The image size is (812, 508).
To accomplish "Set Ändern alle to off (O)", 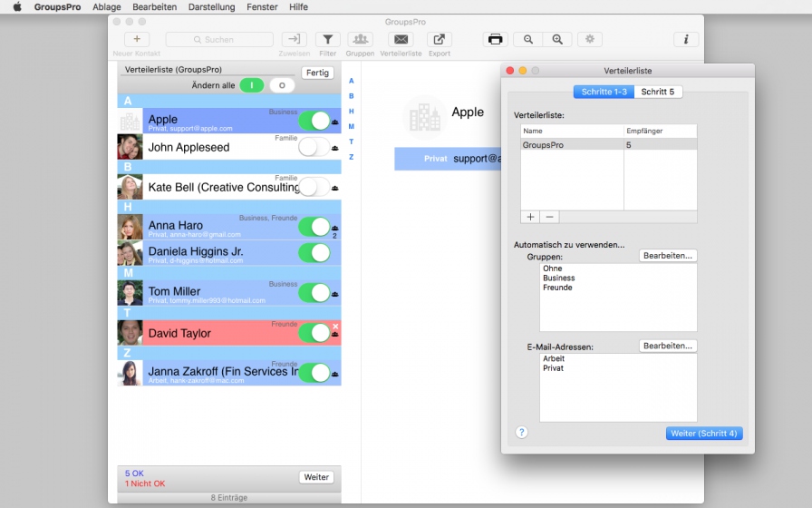I will coord(282,85).
